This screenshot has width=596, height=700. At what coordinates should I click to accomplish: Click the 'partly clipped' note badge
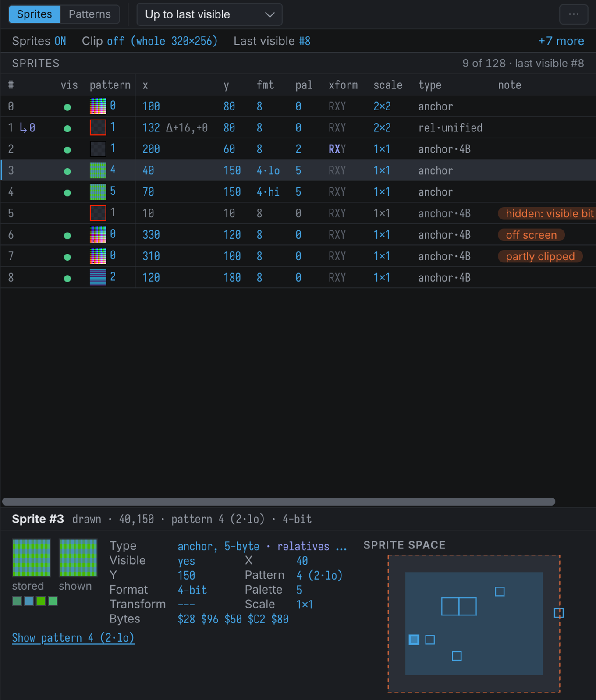pos(540,256)
